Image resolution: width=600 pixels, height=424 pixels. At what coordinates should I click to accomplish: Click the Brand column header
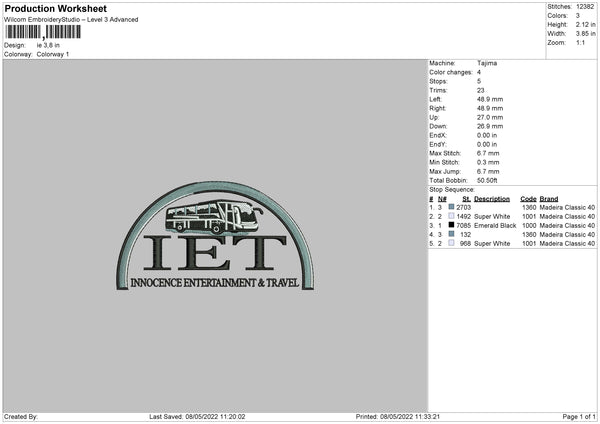tap(549, 199)
